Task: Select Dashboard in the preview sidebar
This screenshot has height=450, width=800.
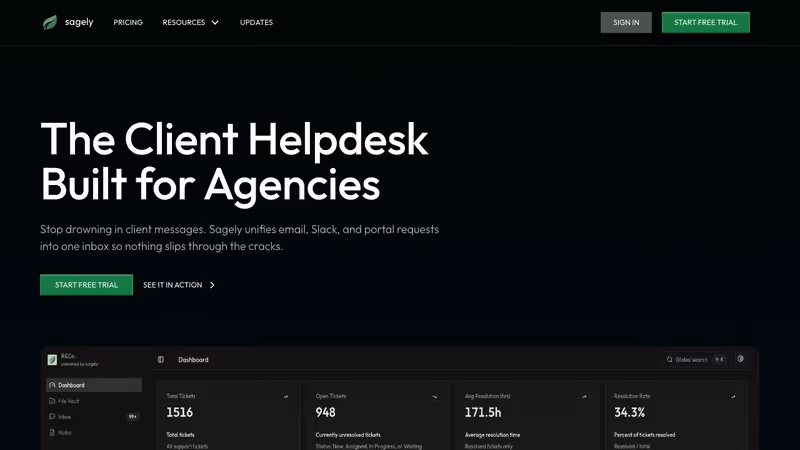Action: (94, 385)
